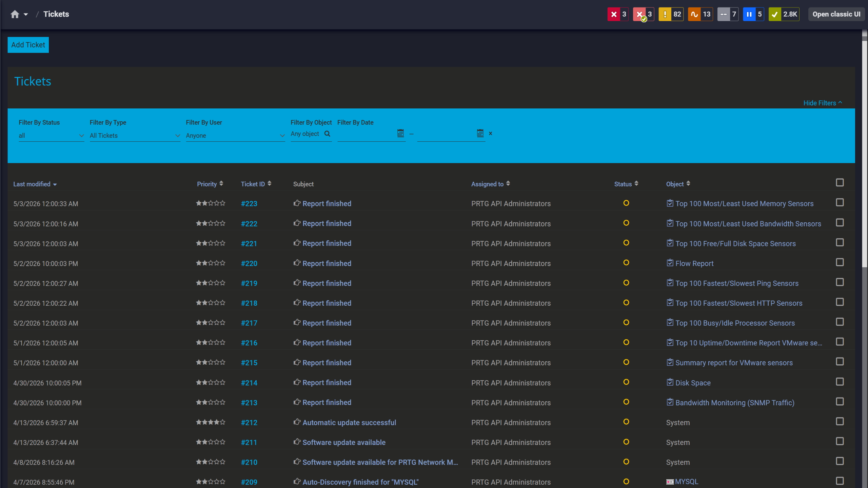Screen dimensions: 868x488
Task: Clear date filter with x icon
Action: coord(490,134)
